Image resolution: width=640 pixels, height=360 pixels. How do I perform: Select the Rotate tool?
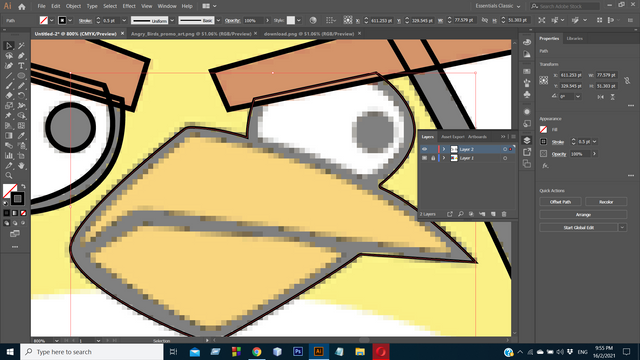tap(21, 96)
